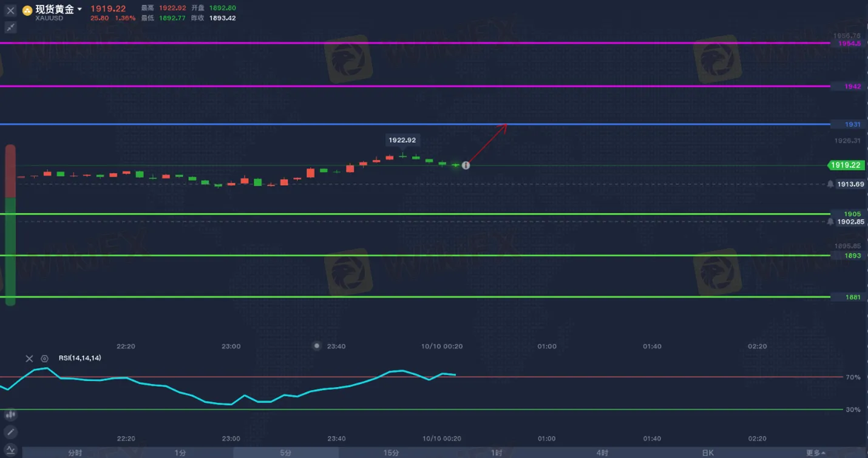Close the chart with the top-left X

10,10
